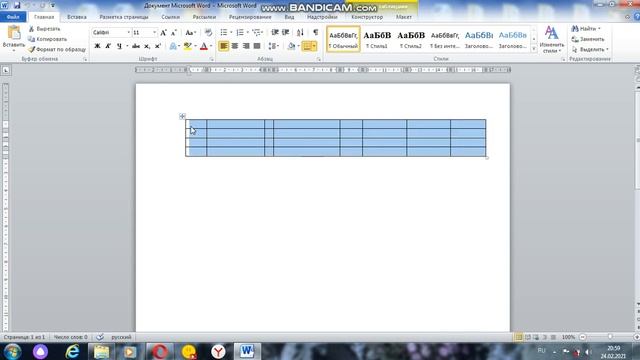Click the Line Spacing icon
640x360 pixels.
272,46
